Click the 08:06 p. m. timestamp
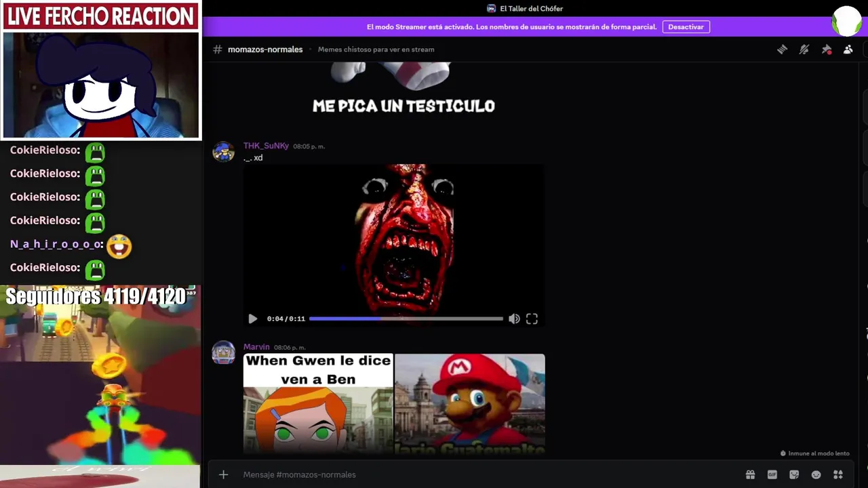This screenshot has height=488, width=868. 290,348
